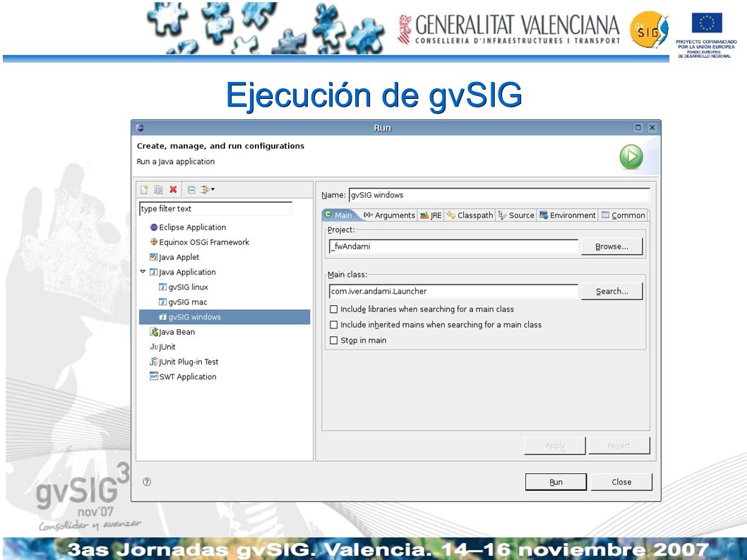The height and width of the screenshot is (560, 747).
Task: Click the Search... button
Action: point(611,291)
